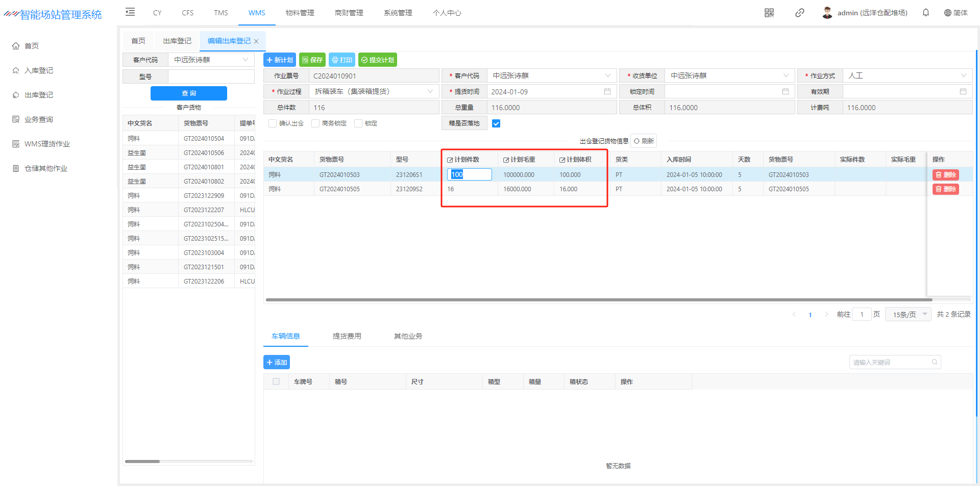Open notifications bell icon
This screenshot has width=980, height=486.
tap(925, 13)
